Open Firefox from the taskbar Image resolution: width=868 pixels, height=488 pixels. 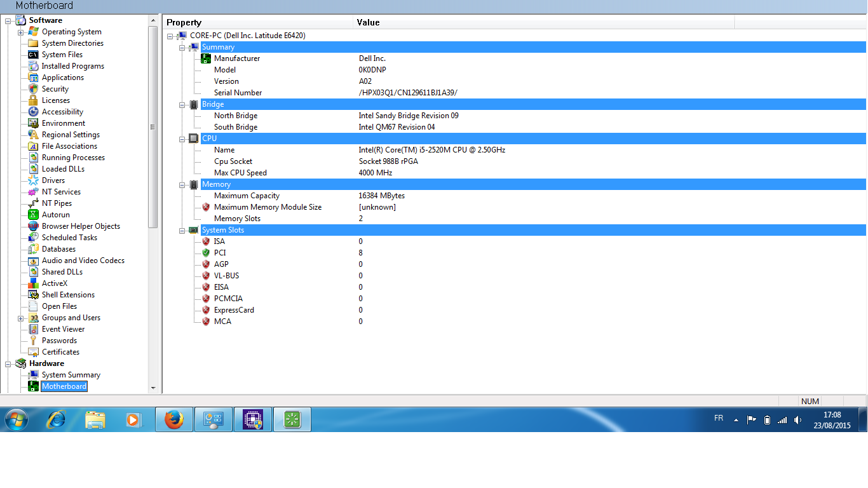(x=173, y=419)
